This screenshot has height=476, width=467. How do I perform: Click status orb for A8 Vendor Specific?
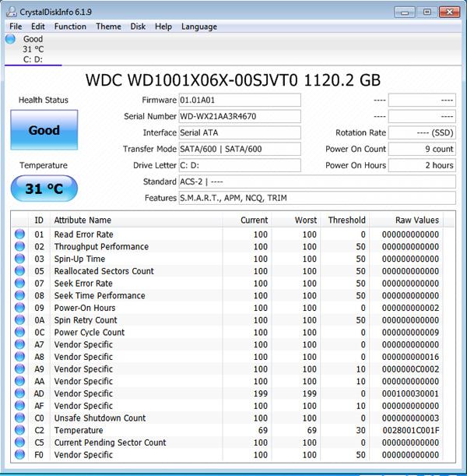[x=19, y=356]
